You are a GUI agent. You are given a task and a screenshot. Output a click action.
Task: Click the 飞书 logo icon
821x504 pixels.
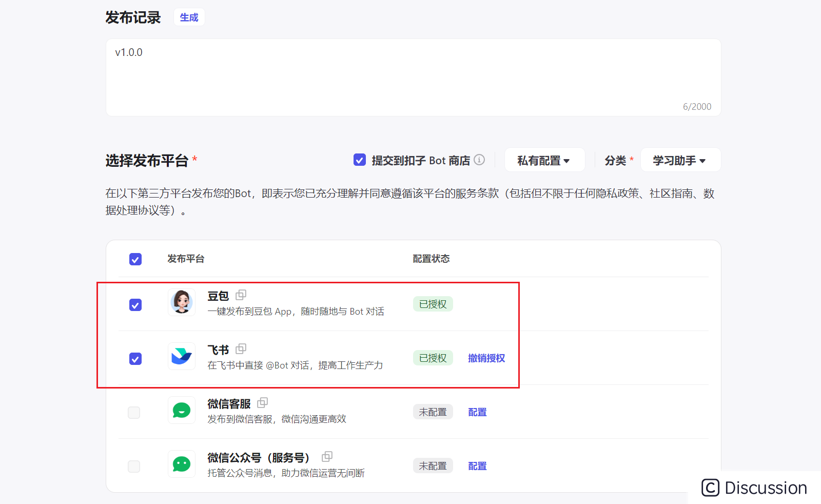[182, 356]
